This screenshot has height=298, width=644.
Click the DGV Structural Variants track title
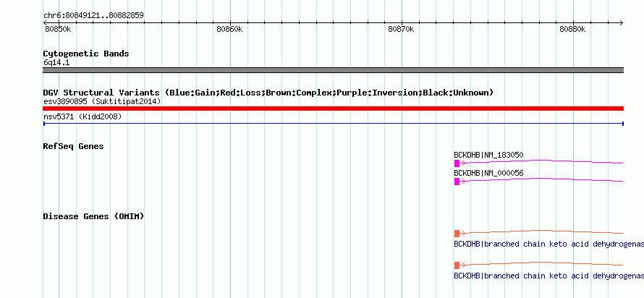point(268,93)
